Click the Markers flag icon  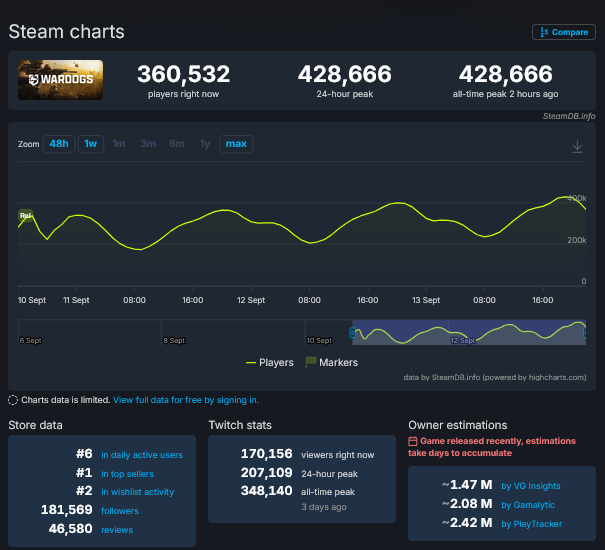pyautogui.click(x=311, y=362)
